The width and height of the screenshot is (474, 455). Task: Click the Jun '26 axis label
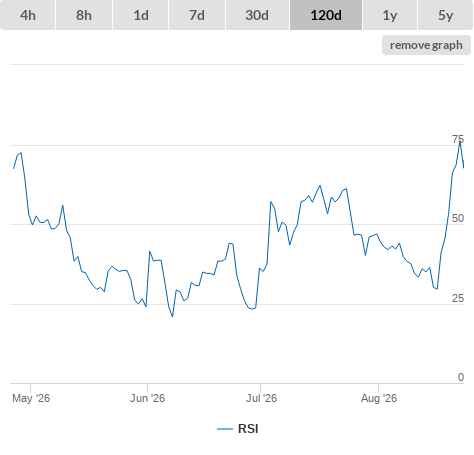(147, 398)
